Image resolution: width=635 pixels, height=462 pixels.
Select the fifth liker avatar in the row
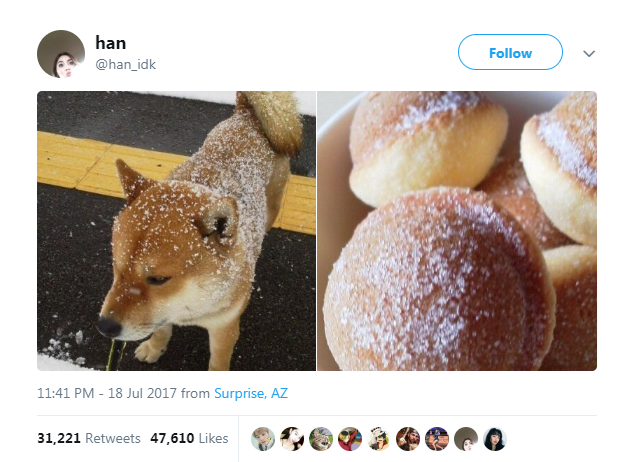click(x=379, y=439)
